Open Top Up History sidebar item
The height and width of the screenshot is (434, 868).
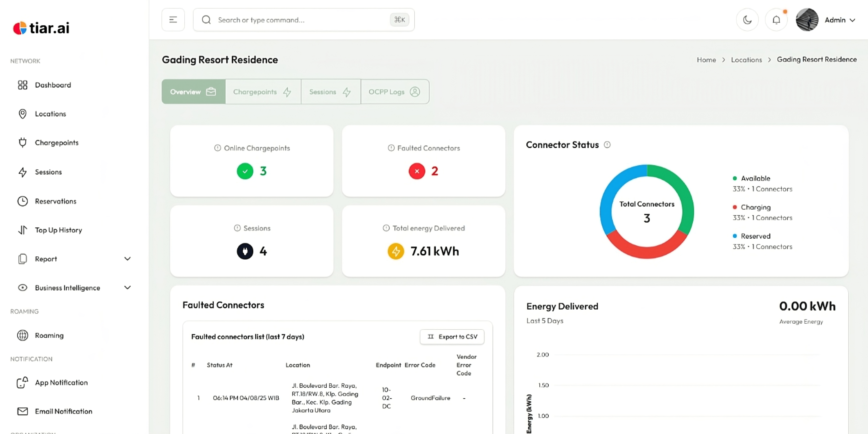58,230
